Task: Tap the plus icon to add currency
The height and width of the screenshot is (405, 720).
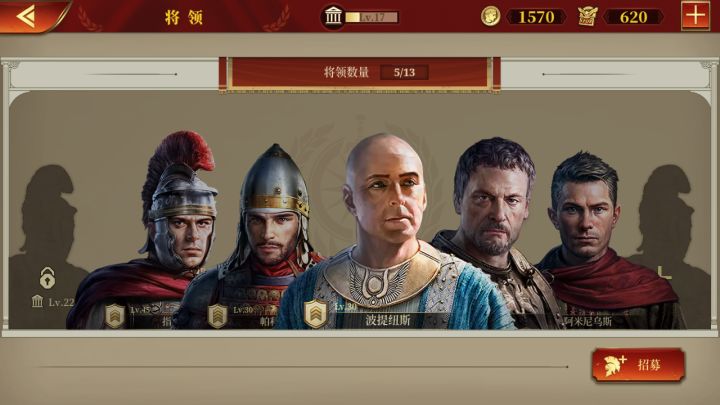Action: 695,16
